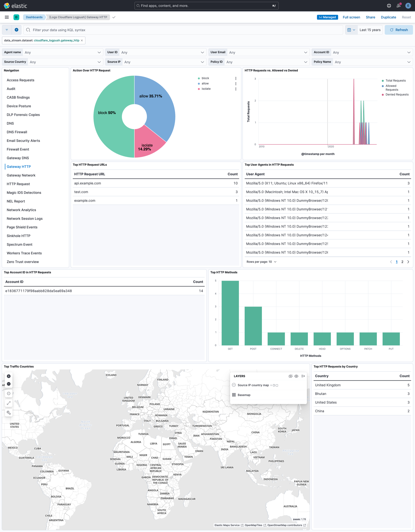Go to page 2 of user agents
Screen dimensions: 415x532
(x=402, y=262)
